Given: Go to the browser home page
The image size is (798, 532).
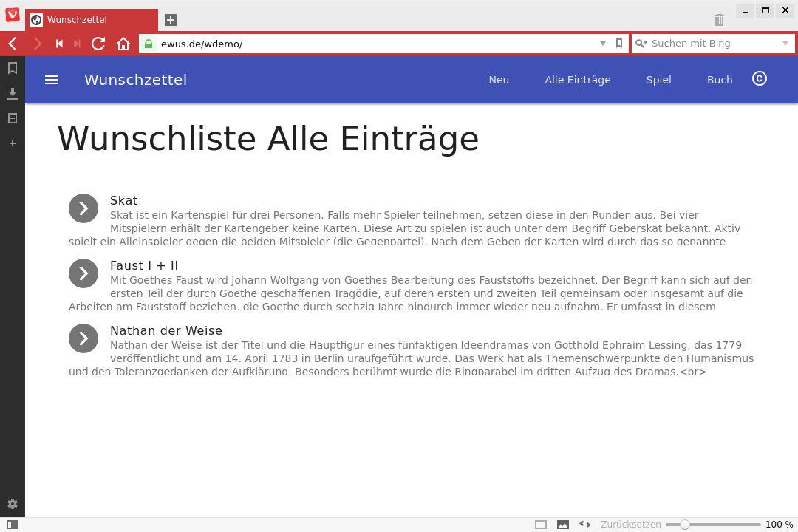Looking at the screenshot, I should [123, 44].
